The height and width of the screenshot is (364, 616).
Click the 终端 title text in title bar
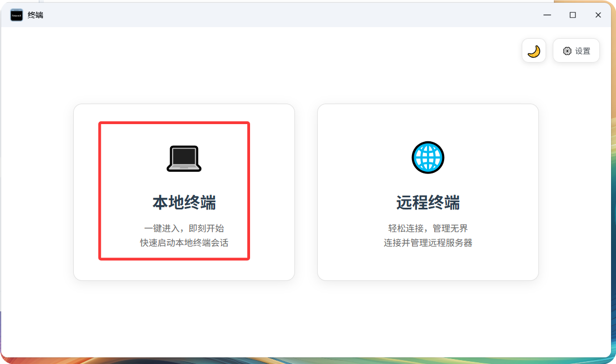[35, 15]
